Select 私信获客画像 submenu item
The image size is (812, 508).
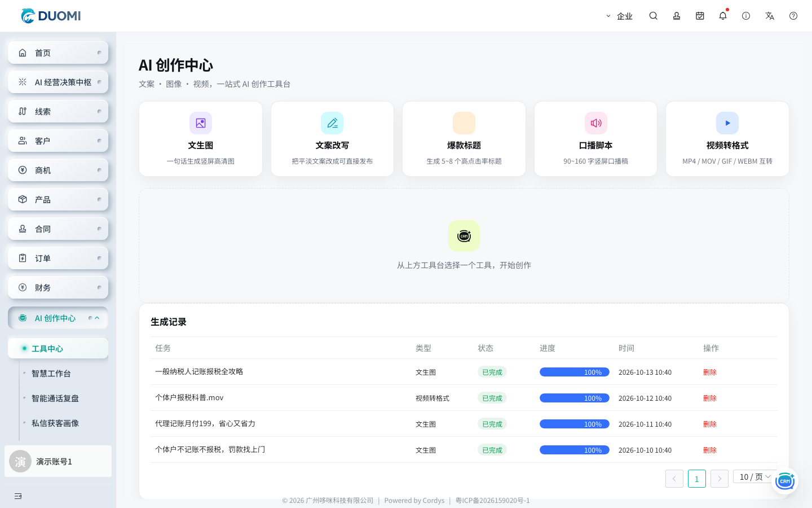click(x=55, y=423)
